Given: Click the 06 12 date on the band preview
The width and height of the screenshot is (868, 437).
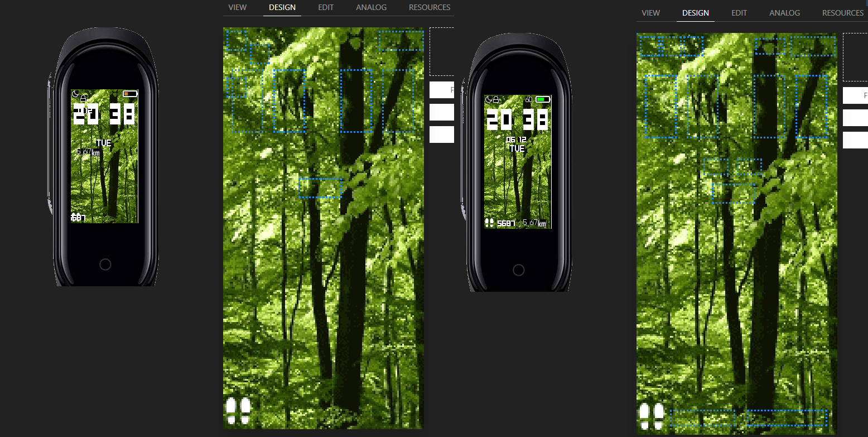Looking at the screenshot, I should pos(517,140).
